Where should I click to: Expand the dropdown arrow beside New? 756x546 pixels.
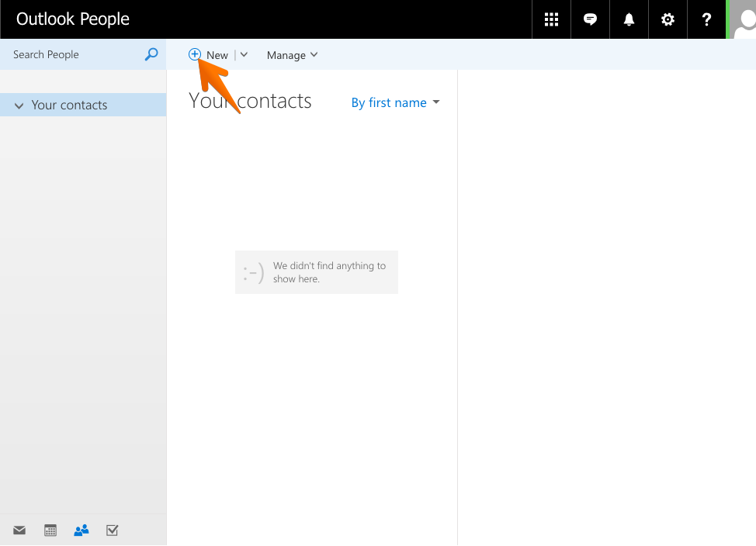coord(244,55)
